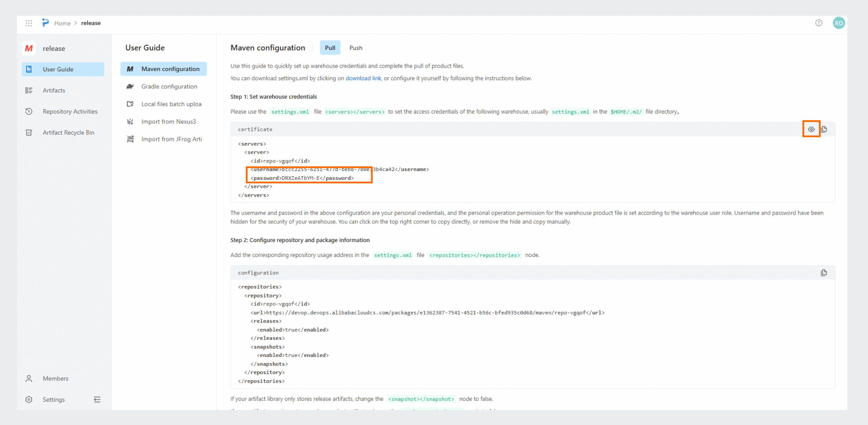Open repository Settings
Image resolution: width=868 pixels, height=425 pixels.
[x=53, y=399]
